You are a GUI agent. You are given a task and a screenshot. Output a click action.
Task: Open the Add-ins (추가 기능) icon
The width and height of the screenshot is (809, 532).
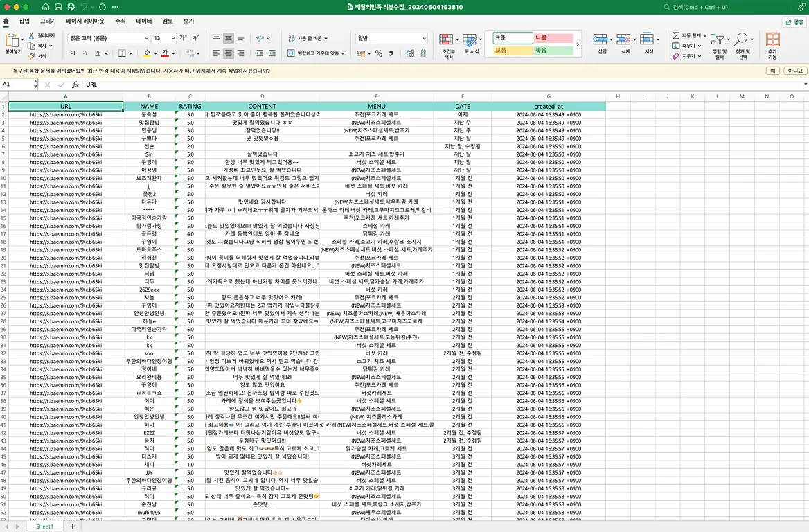(x=772, y=41)
